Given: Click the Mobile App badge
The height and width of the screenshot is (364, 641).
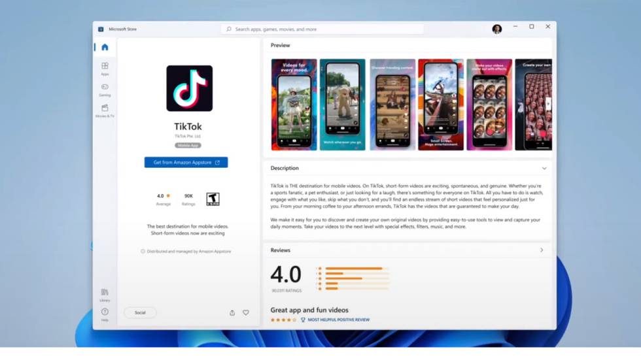Looking at the screenshot, I should pyautogui.click(x=188, y=146).
